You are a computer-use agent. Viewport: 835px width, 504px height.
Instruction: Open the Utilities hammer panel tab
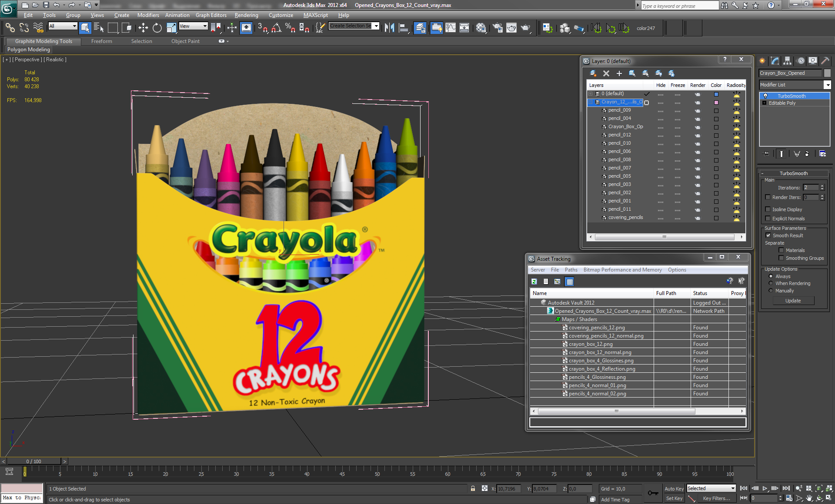(825, 61)
